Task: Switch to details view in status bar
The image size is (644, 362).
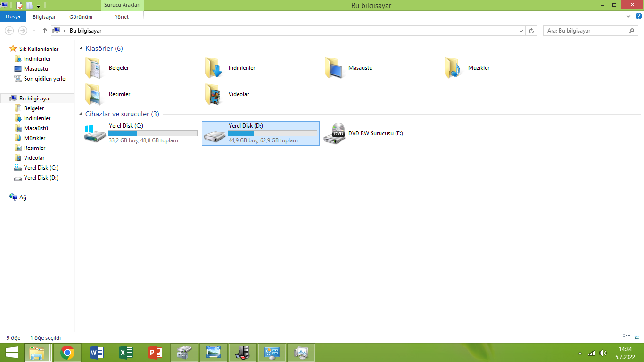Action: pos(627,337)
